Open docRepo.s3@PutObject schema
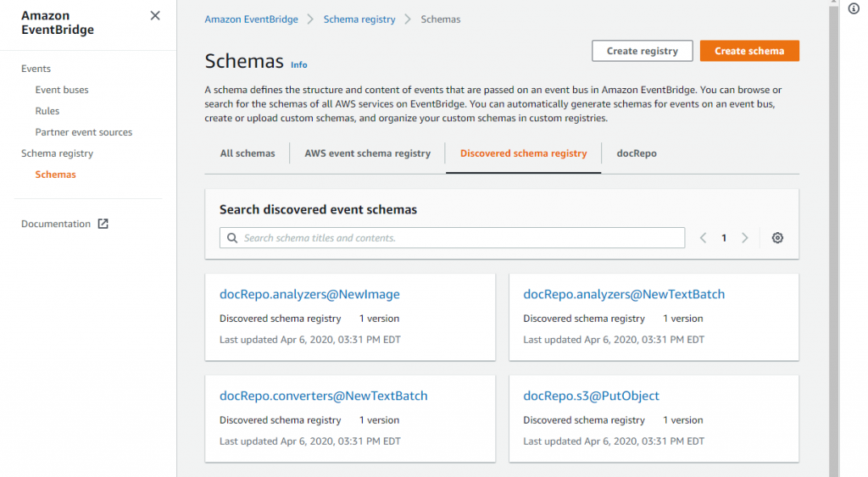Screen dimensions: 868x477 point(591,396)
